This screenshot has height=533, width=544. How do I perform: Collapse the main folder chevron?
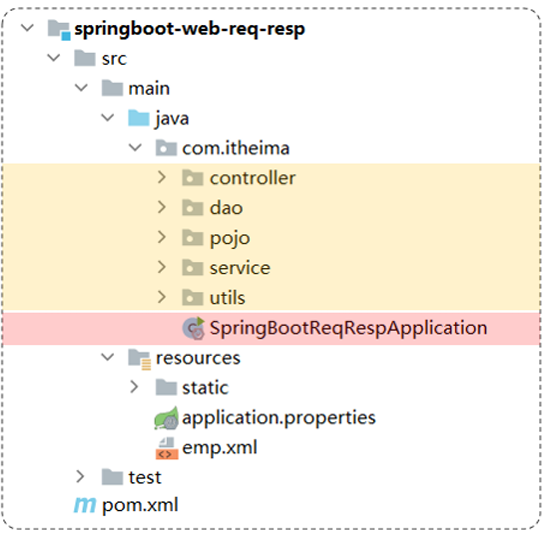pos(81,87)
